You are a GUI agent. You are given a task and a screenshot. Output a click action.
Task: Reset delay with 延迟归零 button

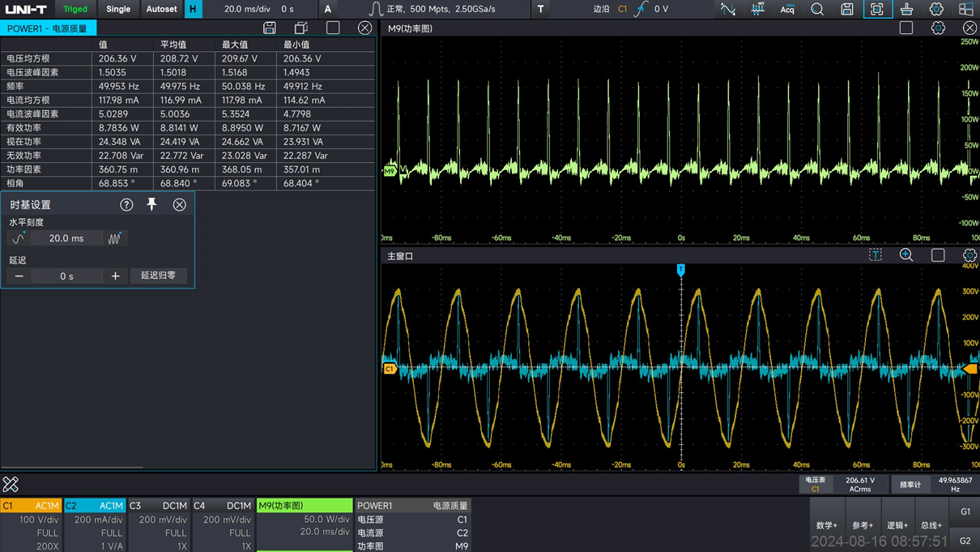click(x=159, y=276)
